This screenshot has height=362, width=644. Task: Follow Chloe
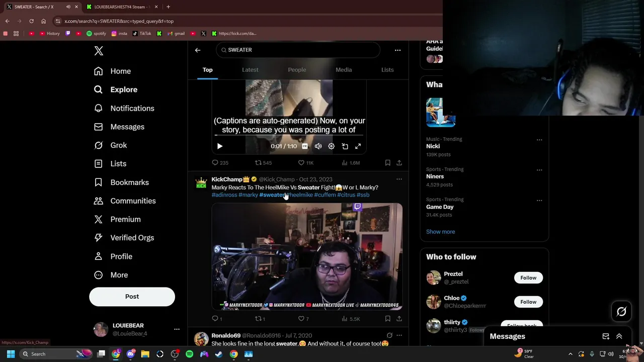coord(528,302)
